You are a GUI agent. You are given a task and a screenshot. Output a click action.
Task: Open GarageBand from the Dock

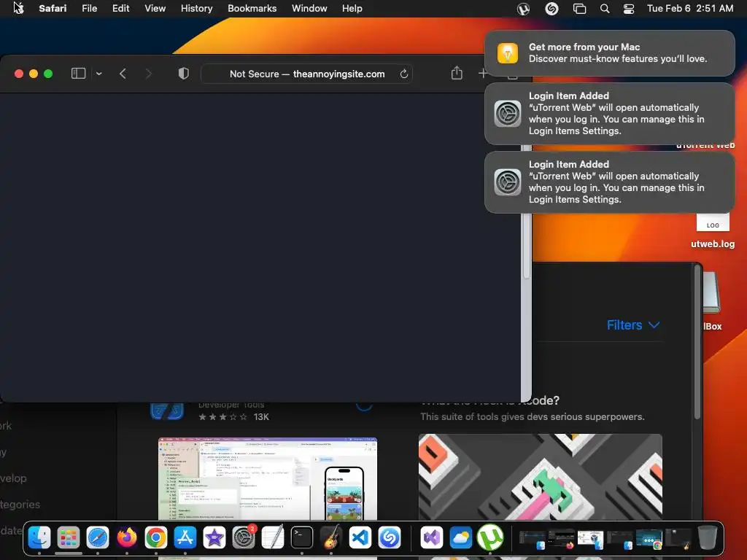pyautogui.click(x=331, y=537)
